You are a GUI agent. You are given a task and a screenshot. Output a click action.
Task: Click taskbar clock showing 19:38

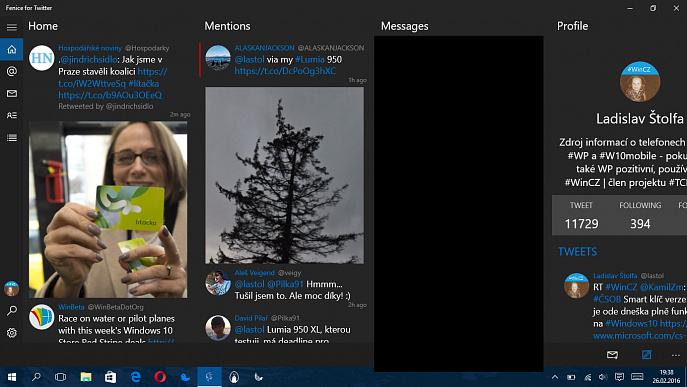[666, 376]
